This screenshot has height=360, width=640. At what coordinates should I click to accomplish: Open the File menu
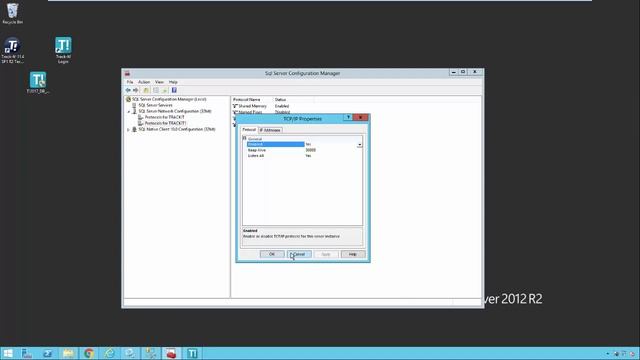(x=130, y=82)
